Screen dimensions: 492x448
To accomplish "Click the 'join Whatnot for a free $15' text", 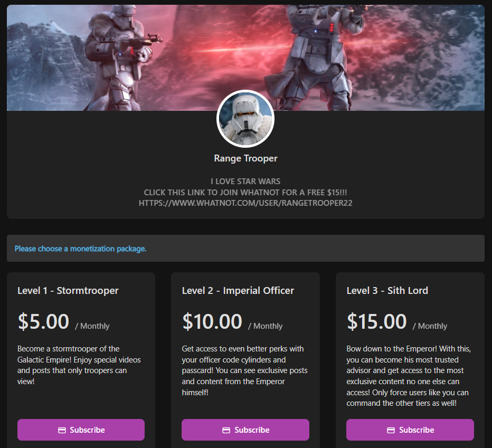I will click(x=245, y=192).
